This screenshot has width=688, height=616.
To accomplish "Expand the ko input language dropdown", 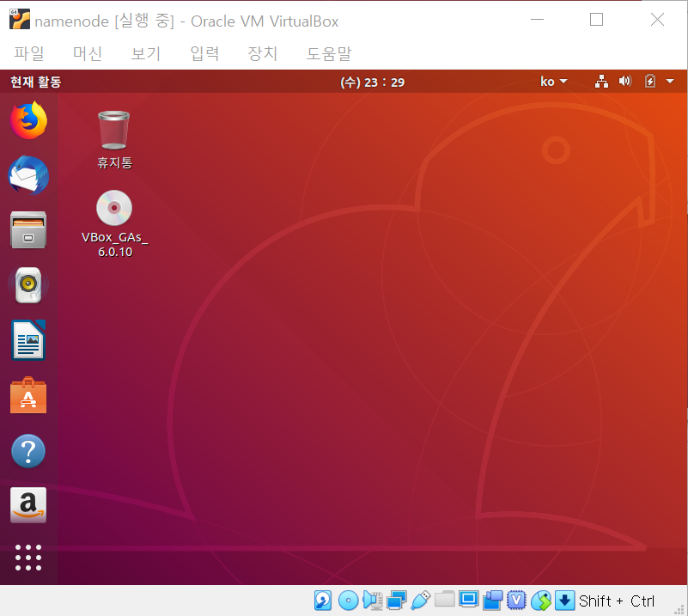I will point(554,82).
